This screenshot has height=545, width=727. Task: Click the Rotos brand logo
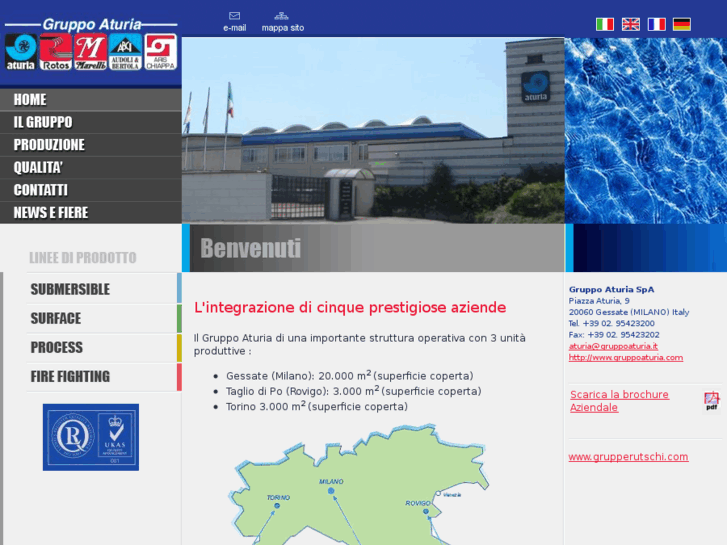56,52
